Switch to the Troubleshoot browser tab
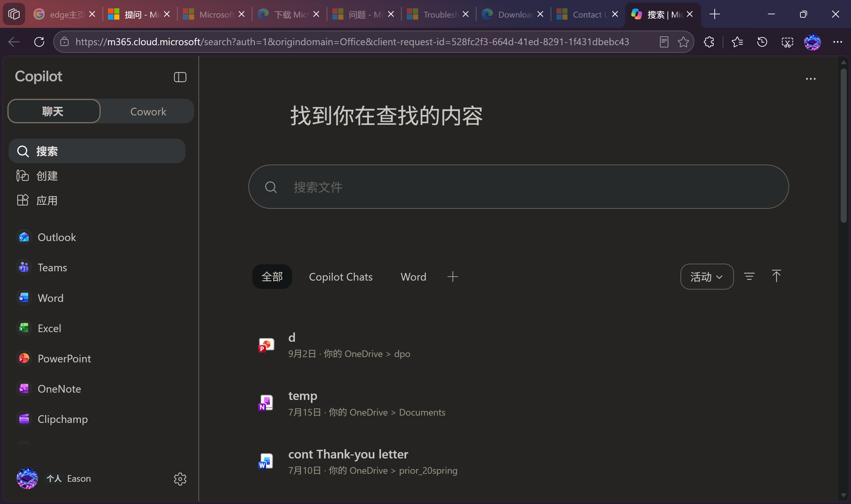Image resolution: width=851 pixels, height=504 pixels. click(x=438, y=14)
